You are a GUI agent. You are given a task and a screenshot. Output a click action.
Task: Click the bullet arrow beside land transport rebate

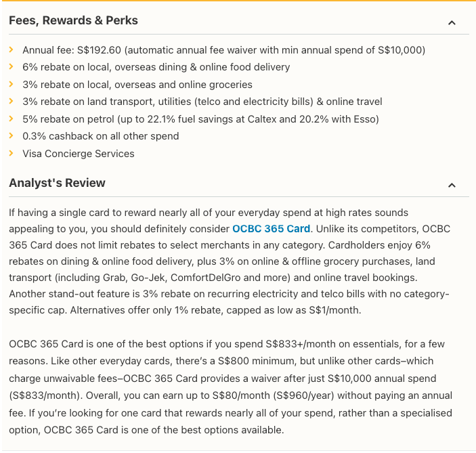pos(12,102)
